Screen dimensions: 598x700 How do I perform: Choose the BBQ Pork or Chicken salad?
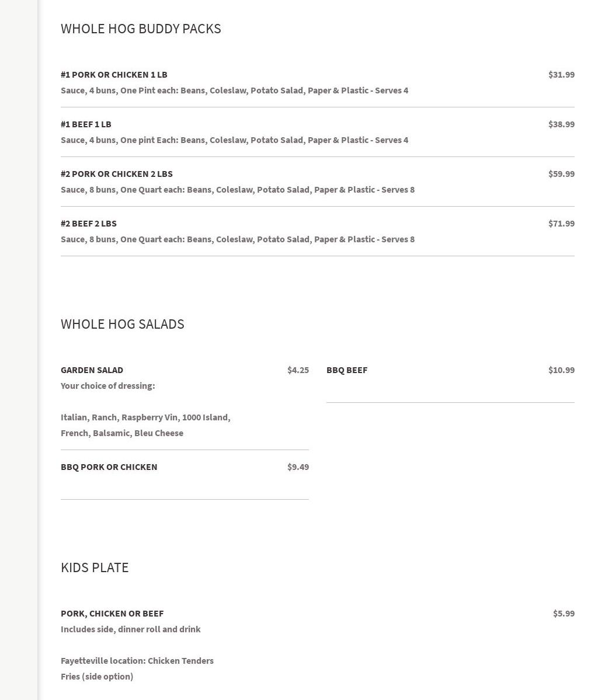[x=109, y=467]
